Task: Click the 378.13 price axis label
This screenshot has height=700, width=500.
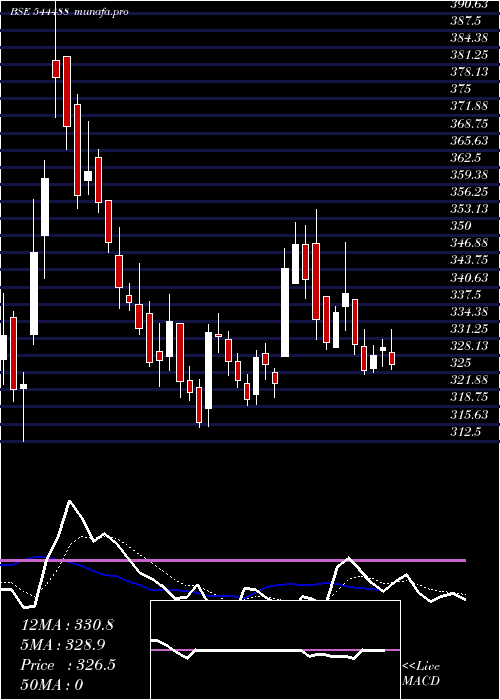Action: [x=471, y=72]
